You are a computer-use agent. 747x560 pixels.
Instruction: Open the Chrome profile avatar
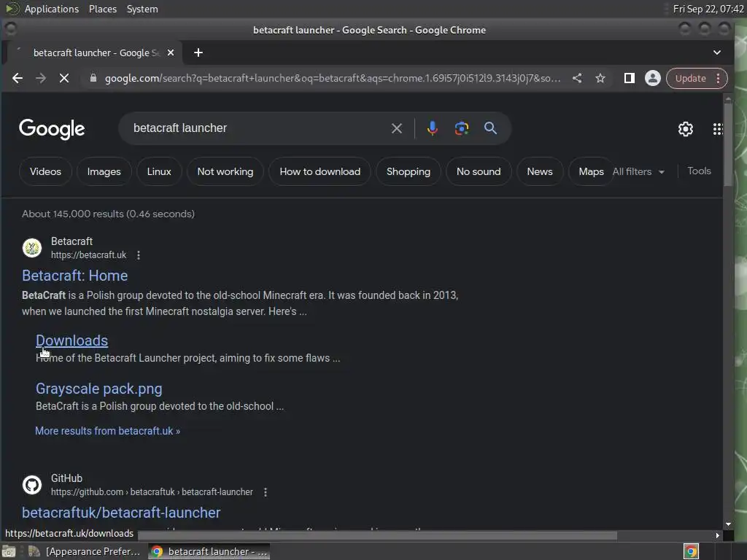(x=653, y=78)
